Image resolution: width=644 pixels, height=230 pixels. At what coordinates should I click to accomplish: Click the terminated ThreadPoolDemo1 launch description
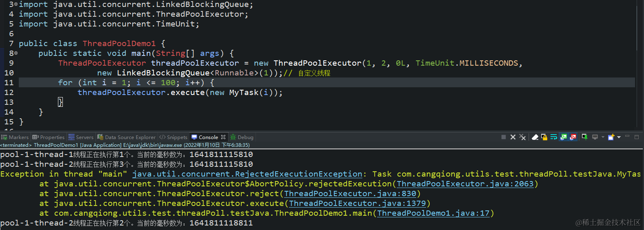(x=125, y=145)
